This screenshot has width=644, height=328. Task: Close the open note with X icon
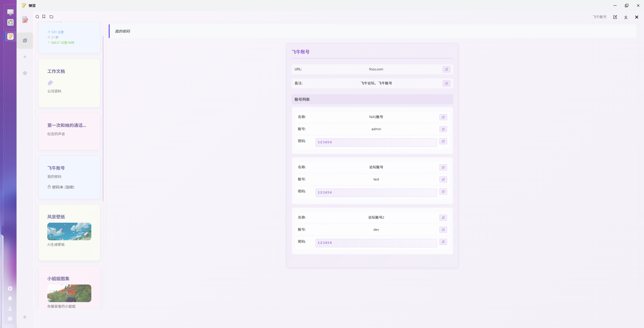(x=636, y=17)
